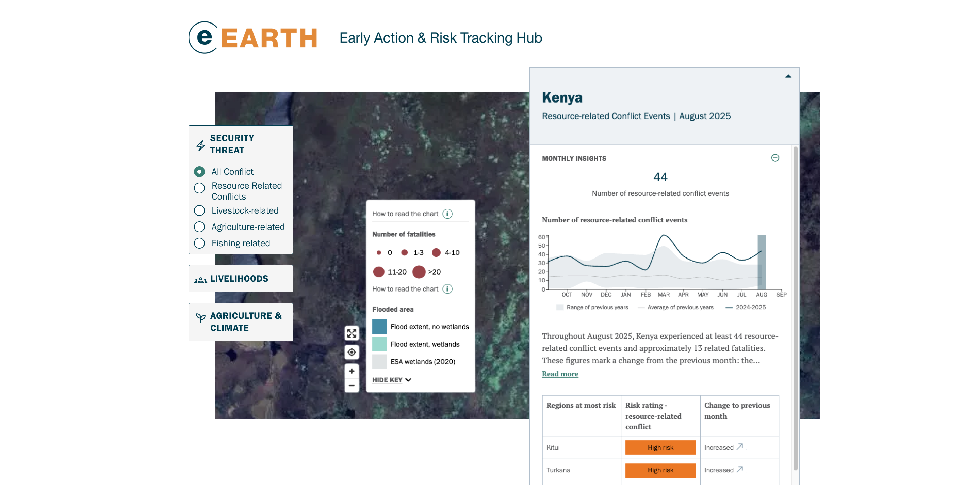Select the Resource Related Conflicts option
This screenshot has width=980, height=485.
(x=199, y=188)
